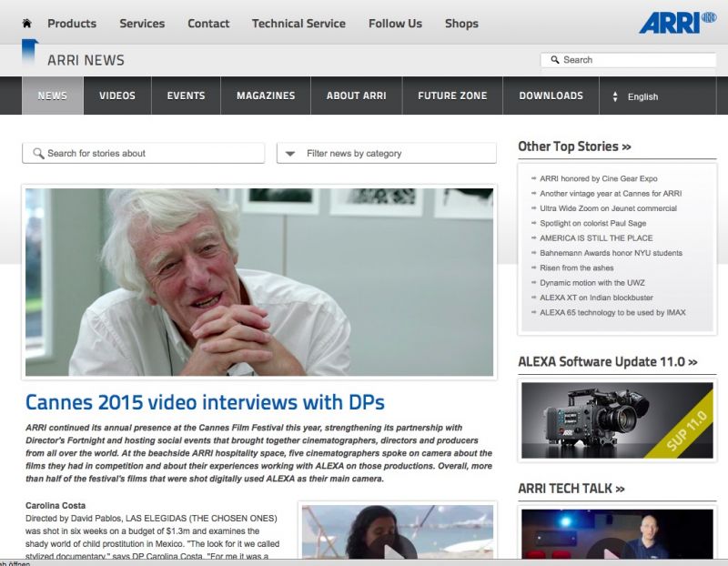
Task: Click the magnifier icon in stories search
Action: 38,153
